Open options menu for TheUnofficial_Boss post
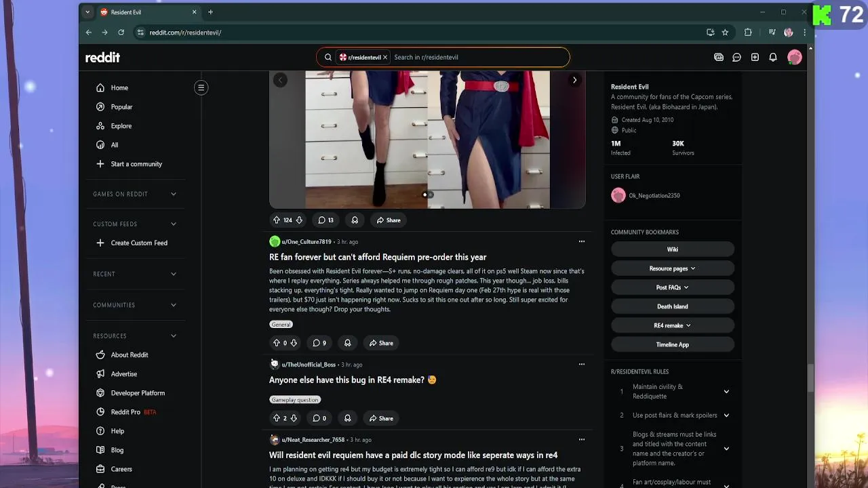The width and height of the screenshot is (868, 488). [581, 364]
